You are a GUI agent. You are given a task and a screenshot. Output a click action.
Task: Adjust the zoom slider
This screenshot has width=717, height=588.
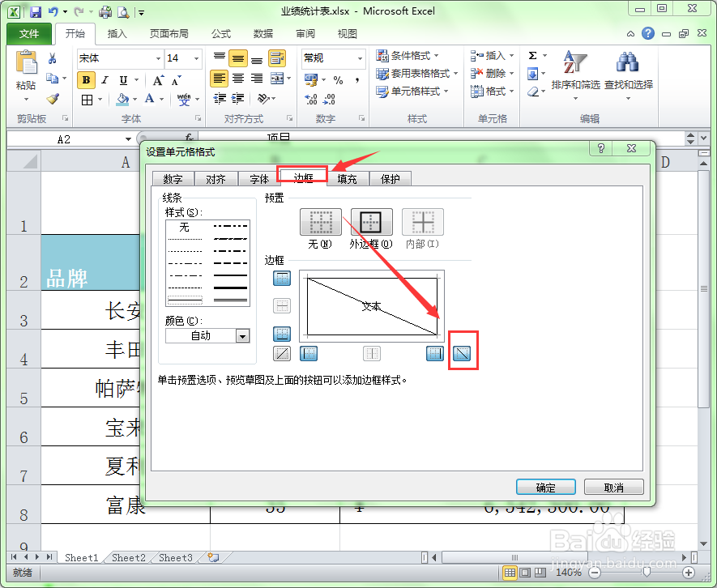click(x=646, y=571)
